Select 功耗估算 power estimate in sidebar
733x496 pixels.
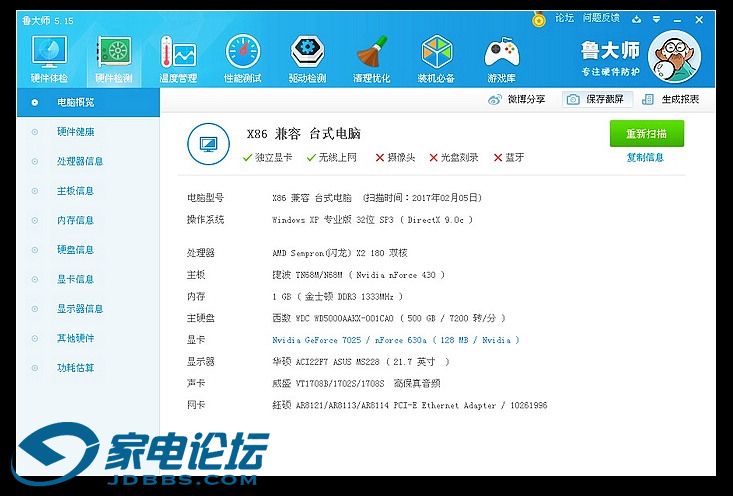click(75, 368)
